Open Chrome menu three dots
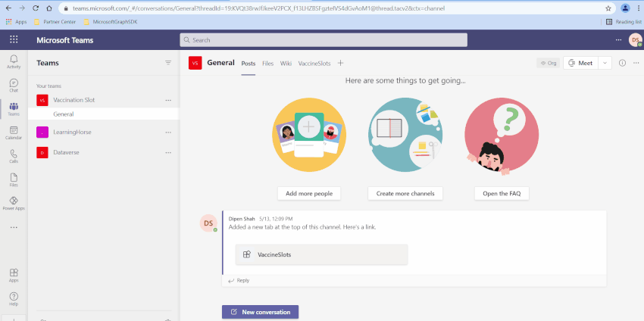This screenshot has width=644, height=321. point(638,8)
